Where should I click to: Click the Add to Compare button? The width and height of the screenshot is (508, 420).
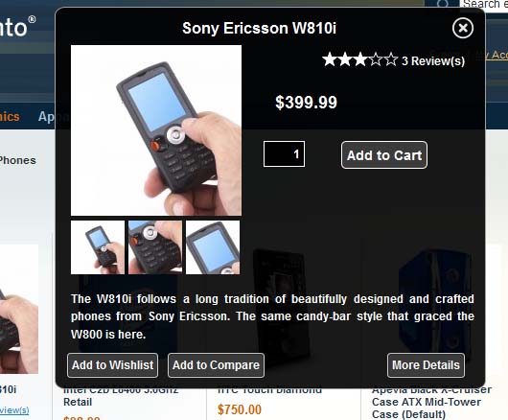216,365
